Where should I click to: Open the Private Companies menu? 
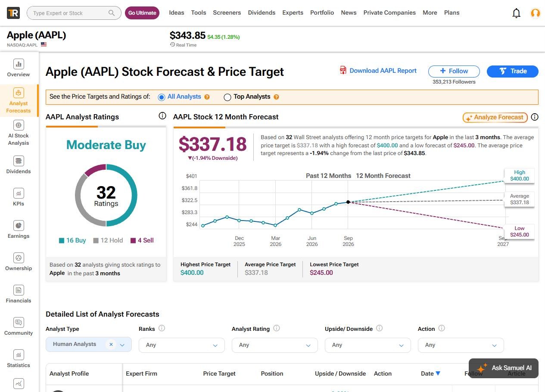pos(389,12)
